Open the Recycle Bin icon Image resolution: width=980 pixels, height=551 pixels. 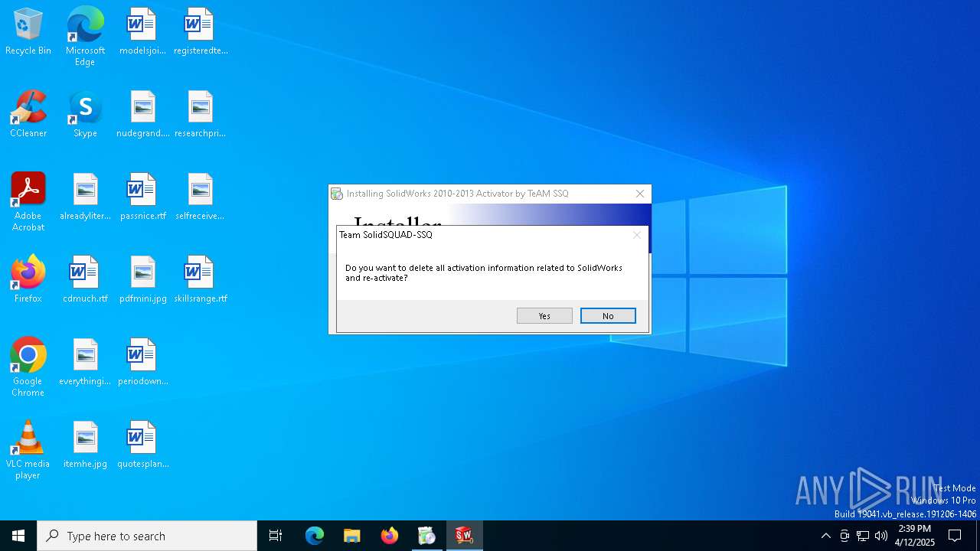click(28, 32)
